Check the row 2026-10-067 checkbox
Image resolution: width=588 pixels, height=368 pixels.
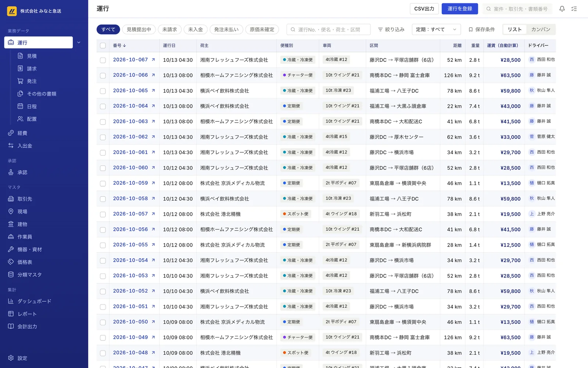[x=103, y=60]
